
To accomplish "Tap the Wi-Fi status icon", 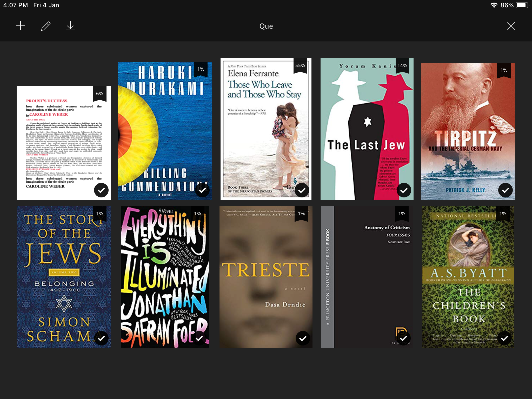I will pyautogui.click(x=494, y=5).
